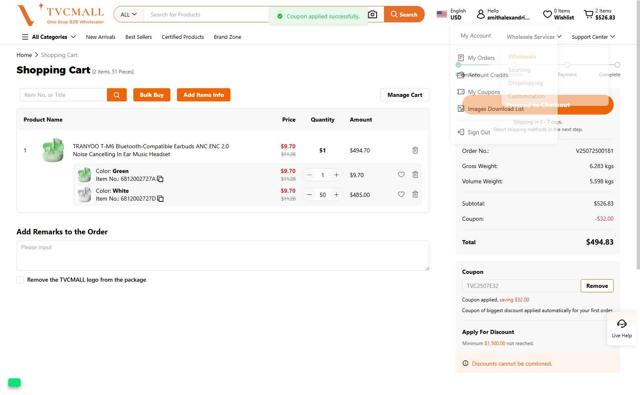Image resolution: width=640 pixels, height=395 pixels.
Task: Copy item number 6812002727D
Action: [161, 199]
